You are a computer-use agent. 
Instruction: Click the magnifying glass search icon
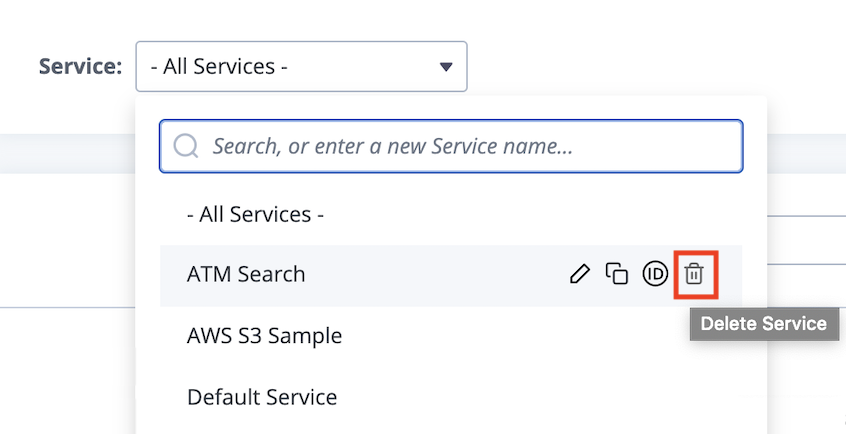click(186, 146)
